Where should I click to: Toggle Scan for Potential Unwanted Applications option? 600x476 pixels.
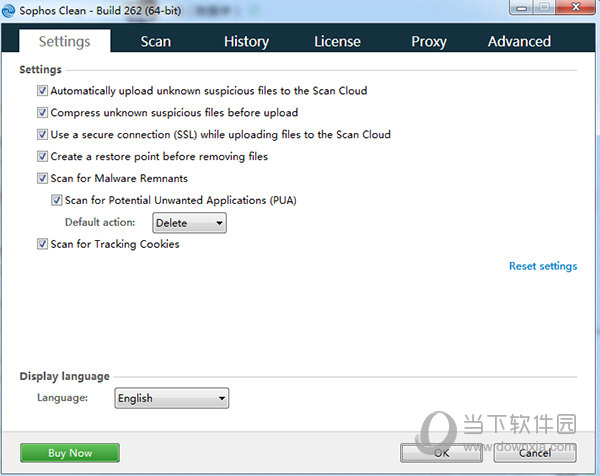[x=57, y=200]
